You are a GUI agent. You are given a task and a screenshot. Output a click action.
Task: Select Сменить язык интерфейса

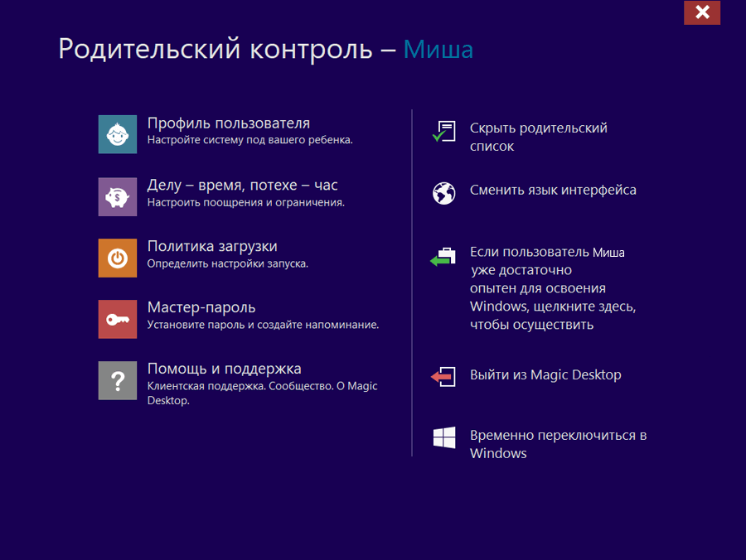click(553, 191)
